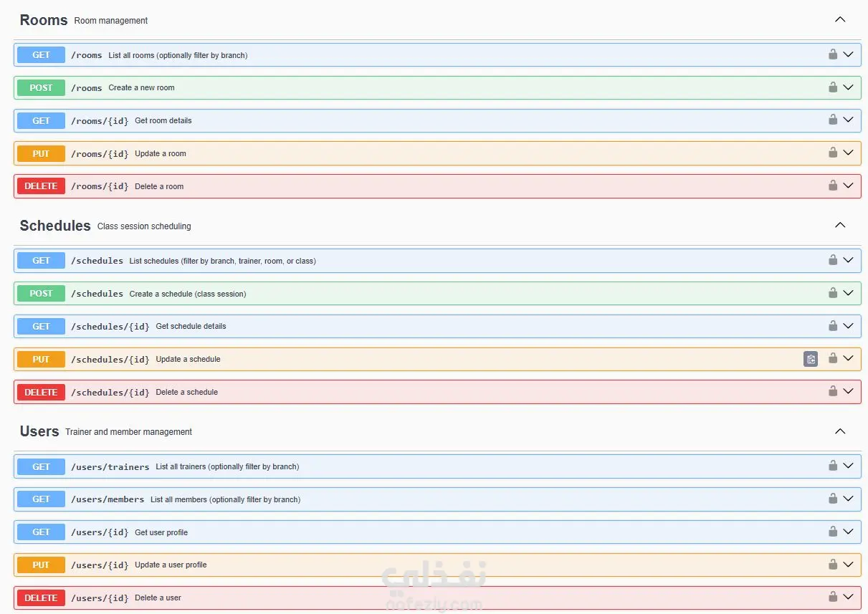Click the Users section heading

point(39,431)
